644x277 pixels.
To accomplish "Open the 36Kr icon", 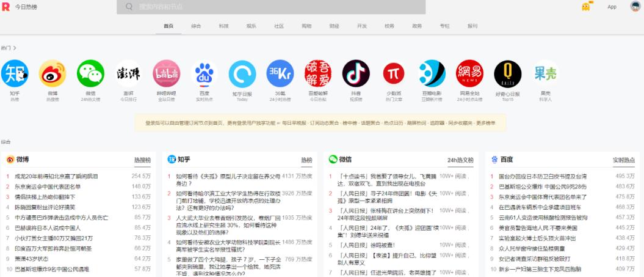I will tap(280, 73).
